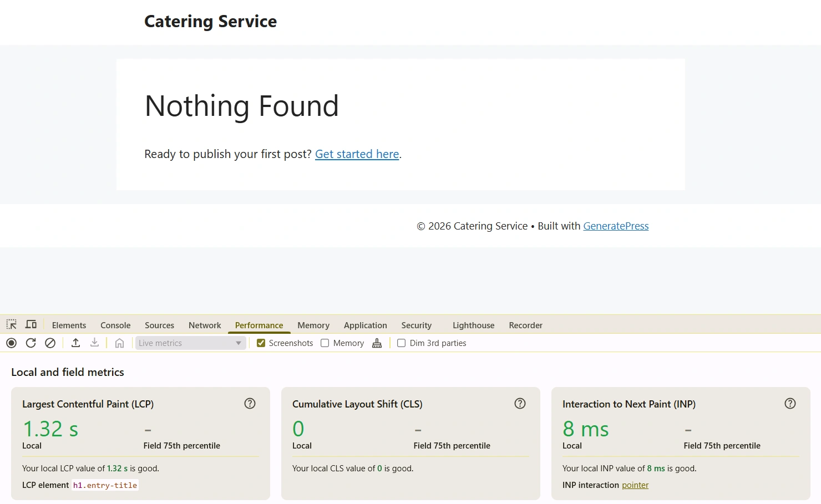
Task: Open the Lighthouse tab
Action: (x=473, y=325)
